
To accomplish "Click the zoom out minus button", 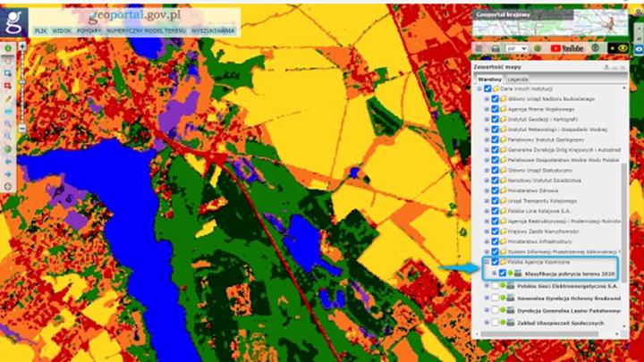I will [22, 129].
